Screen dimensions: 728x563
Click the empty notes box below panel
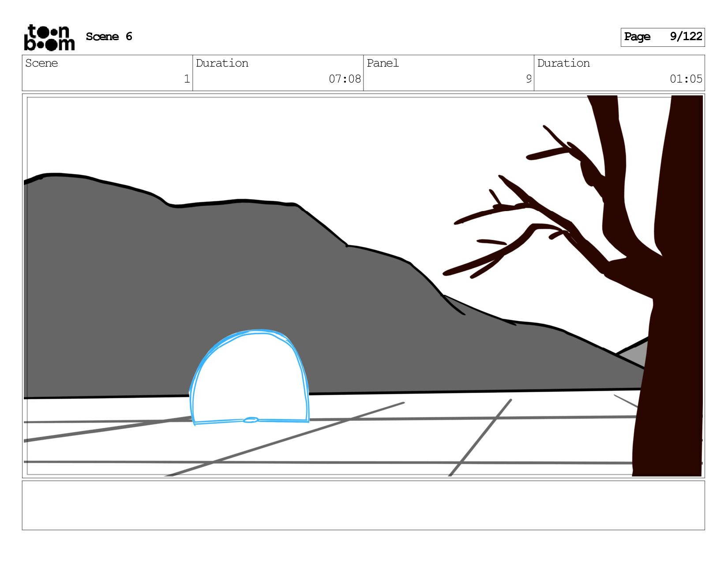point(364,506)
